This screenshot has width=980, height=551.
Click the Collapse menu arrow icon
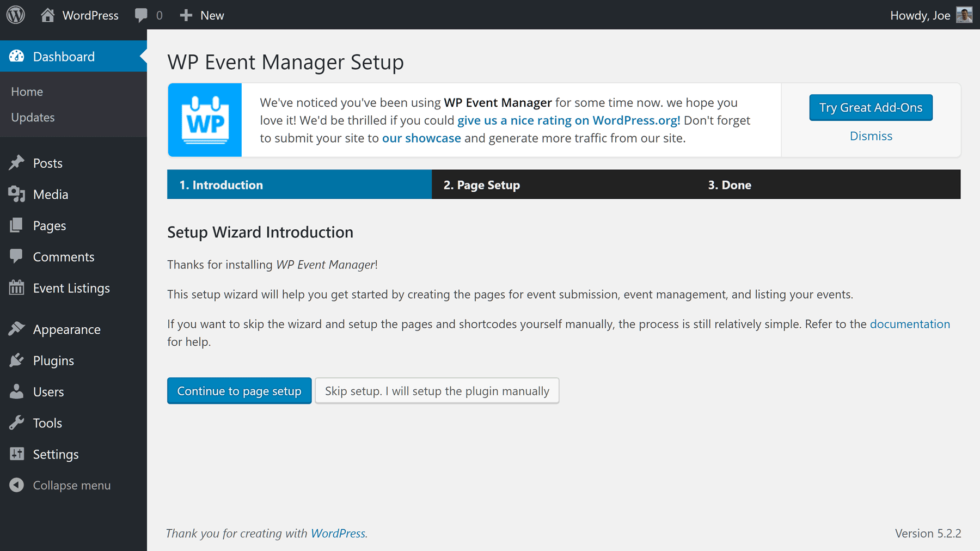coord(17,485)
